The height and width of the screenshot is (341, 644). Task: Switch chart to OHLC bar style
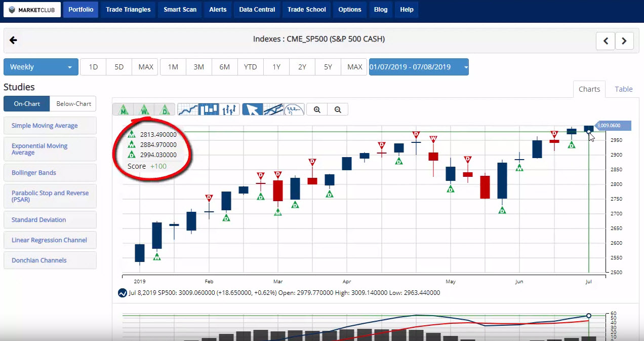(x=228, y=109)
